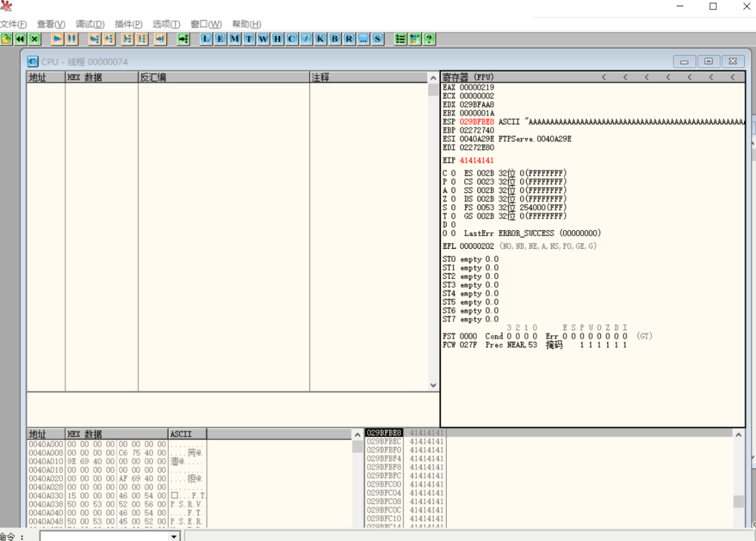Viewport: 756px width, 541px height.
Task: Click the Open file toolbar icon
Action: click(6, 39)
